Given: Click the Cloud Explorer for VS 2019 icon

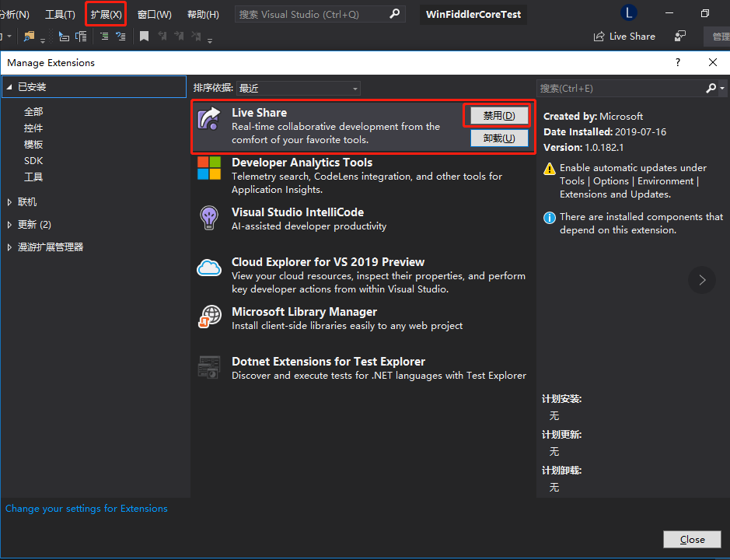Looking at the screenshot, I should (x=209, y=268).
